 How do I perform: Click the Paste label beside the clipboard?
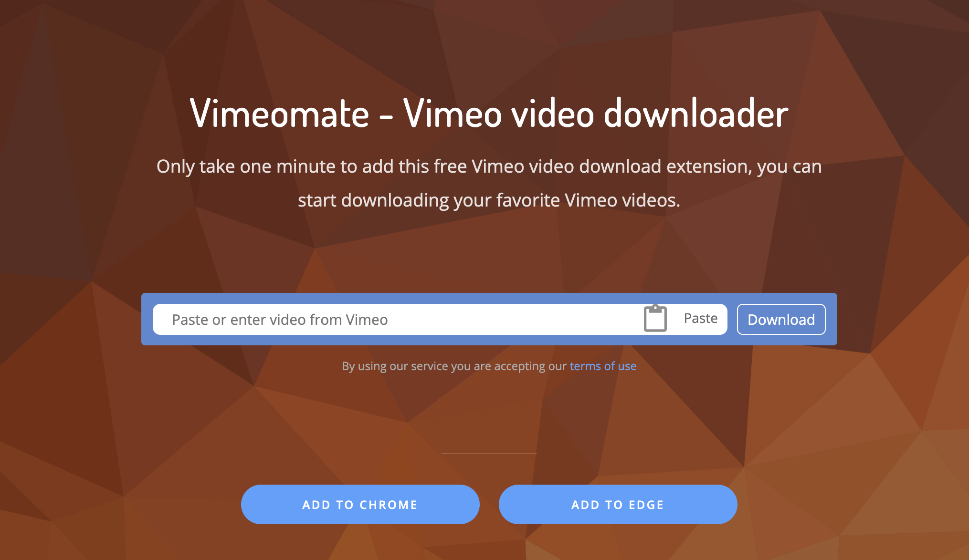click(x=700, y=318)
